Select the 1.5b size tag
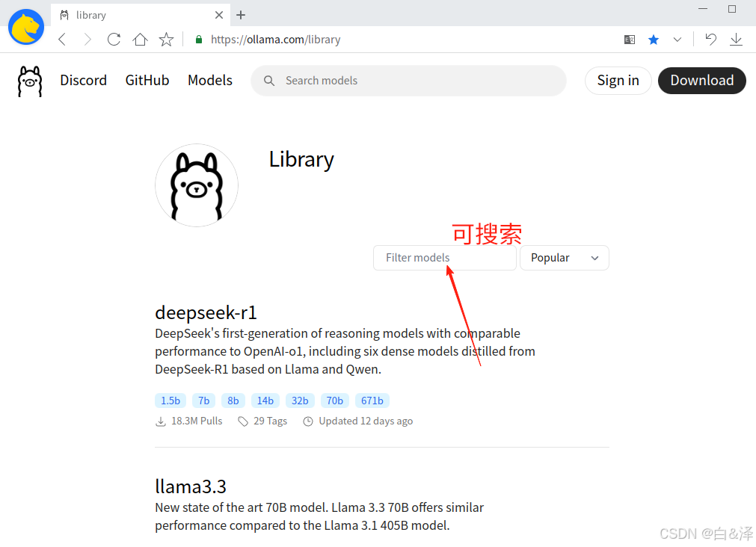756x547 pixels. point(170,401)
